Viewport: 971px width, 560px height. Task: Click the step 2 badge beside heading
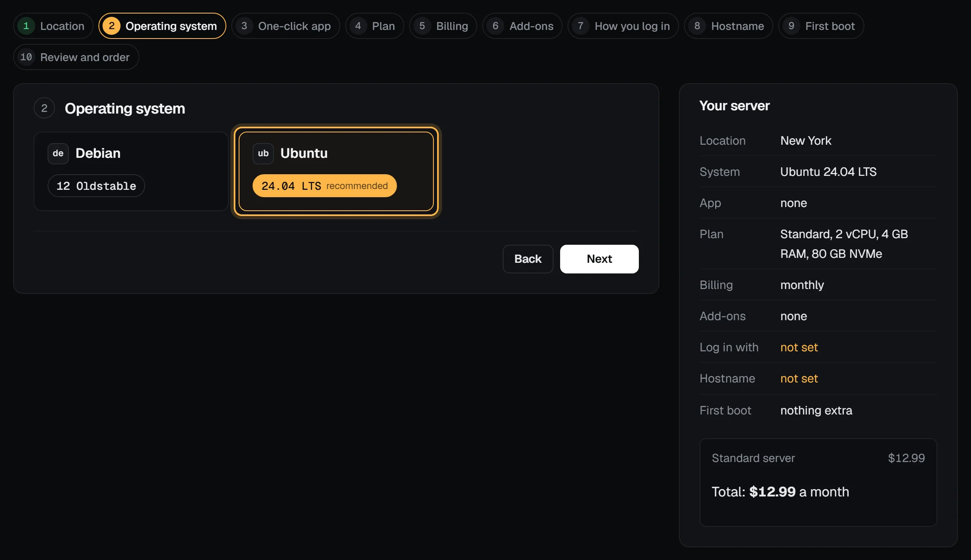click(44, 108)
